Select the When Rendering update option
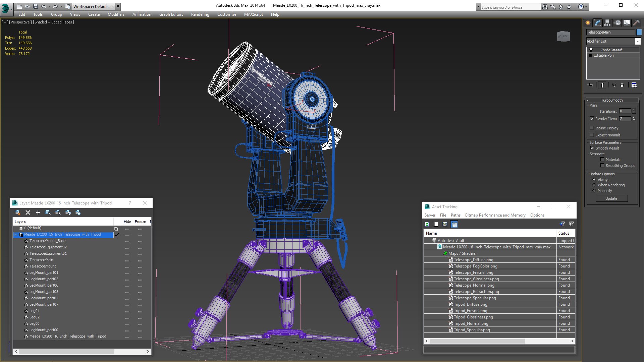 [594, 185]
